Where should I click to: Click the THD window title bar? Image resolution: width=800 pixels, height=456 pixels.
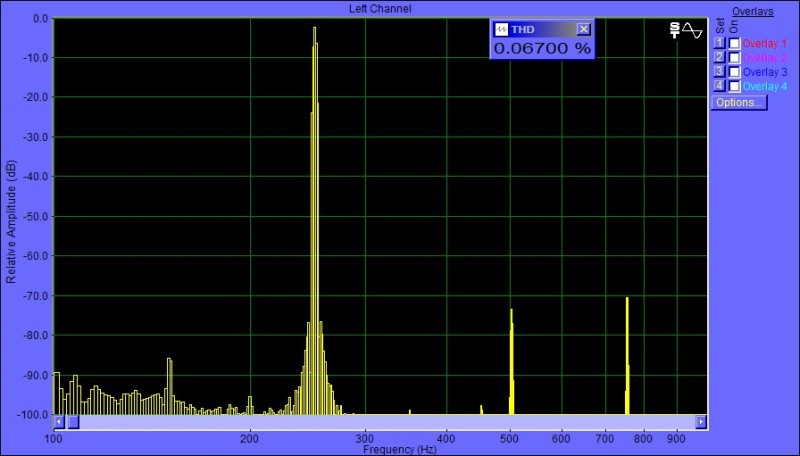(542, 29)
